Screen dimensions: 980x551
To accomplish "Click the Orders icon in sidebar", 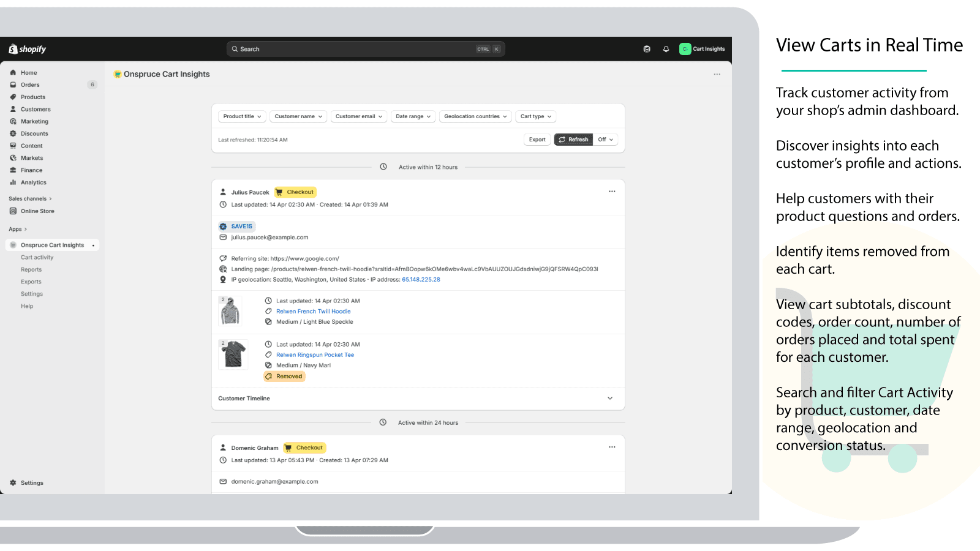I will coord(13,84).
